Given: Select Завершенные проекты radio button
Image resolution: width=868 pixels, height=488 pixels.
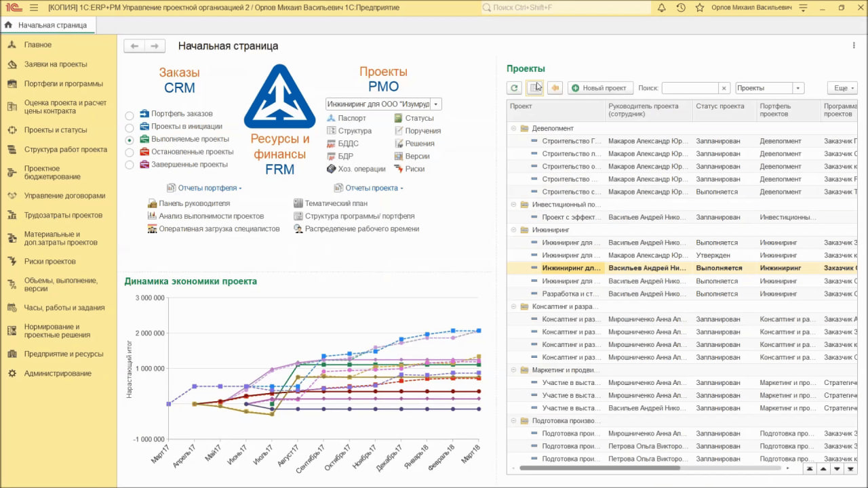Looking at the screenshot, I should (x=130, y=165).
